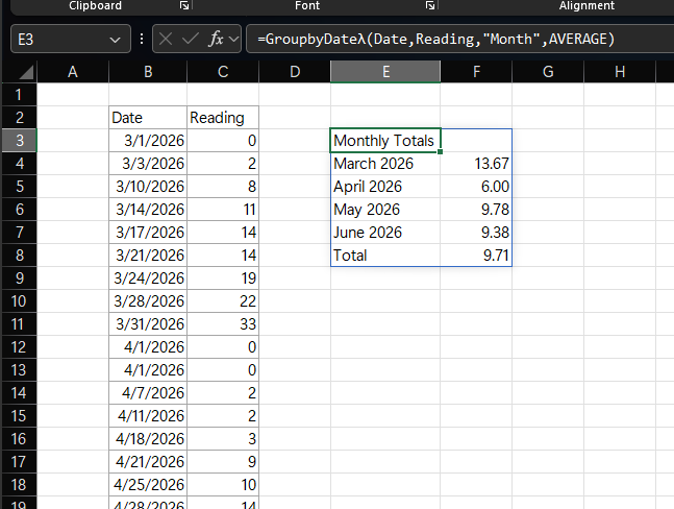Select row 10 header
The height and width of the screenshot is (509, 674).
19,301
